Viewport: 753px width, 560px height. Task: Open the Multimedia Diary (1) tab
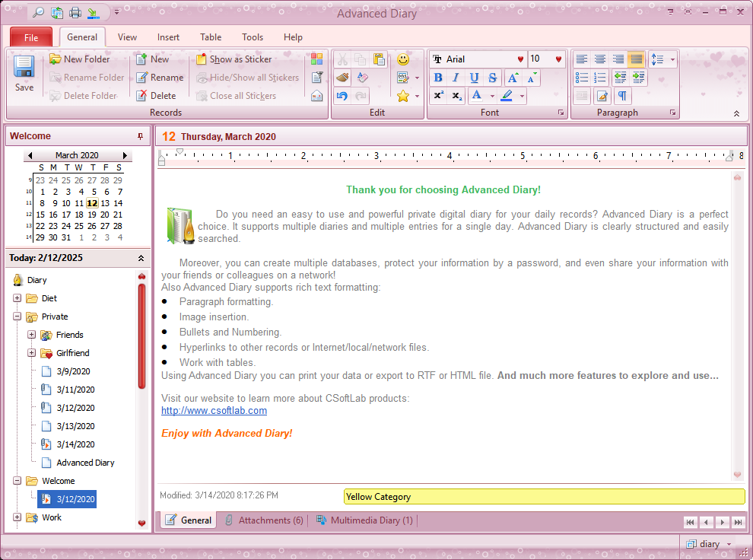(x=364, y=520)
